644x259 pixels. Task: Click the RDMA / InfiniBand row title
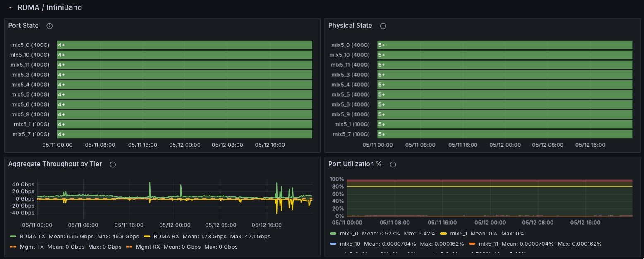[50, 7]
